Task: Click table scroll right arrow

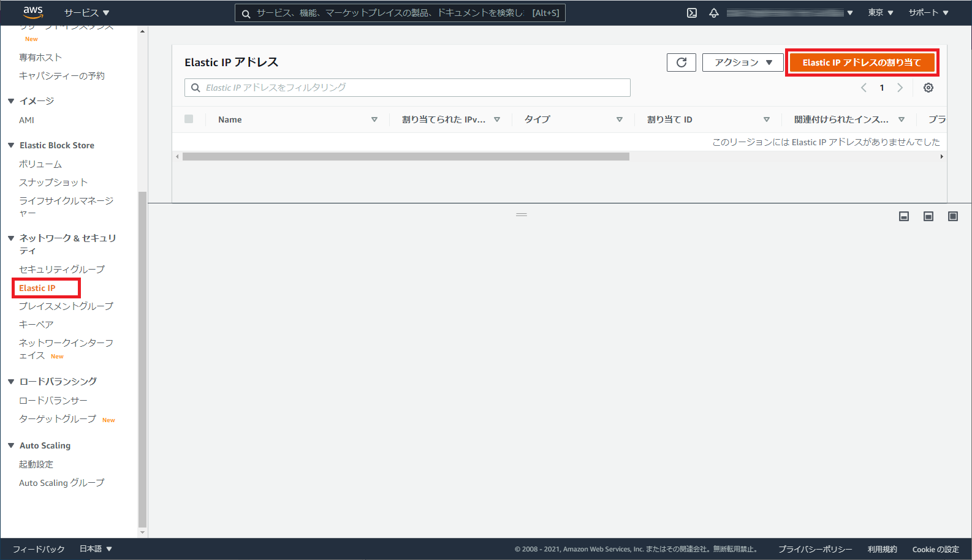Action: [941, 157]
